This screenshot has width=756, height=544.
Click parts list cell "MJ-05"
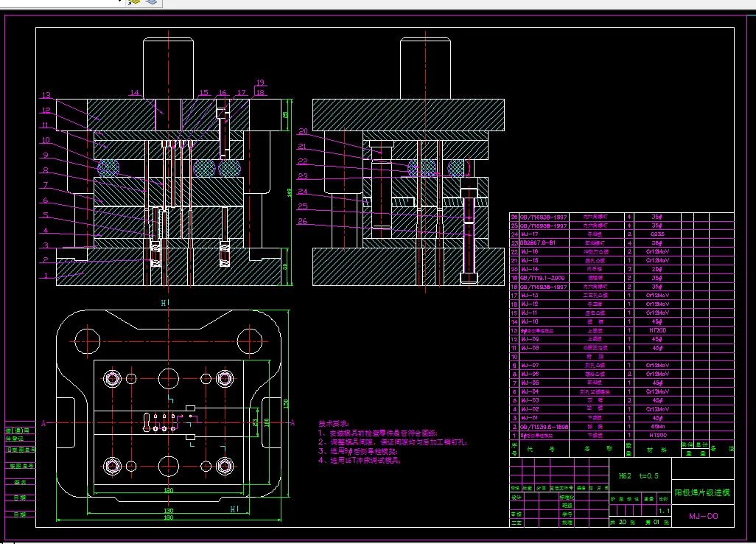[x=529, y=383]
